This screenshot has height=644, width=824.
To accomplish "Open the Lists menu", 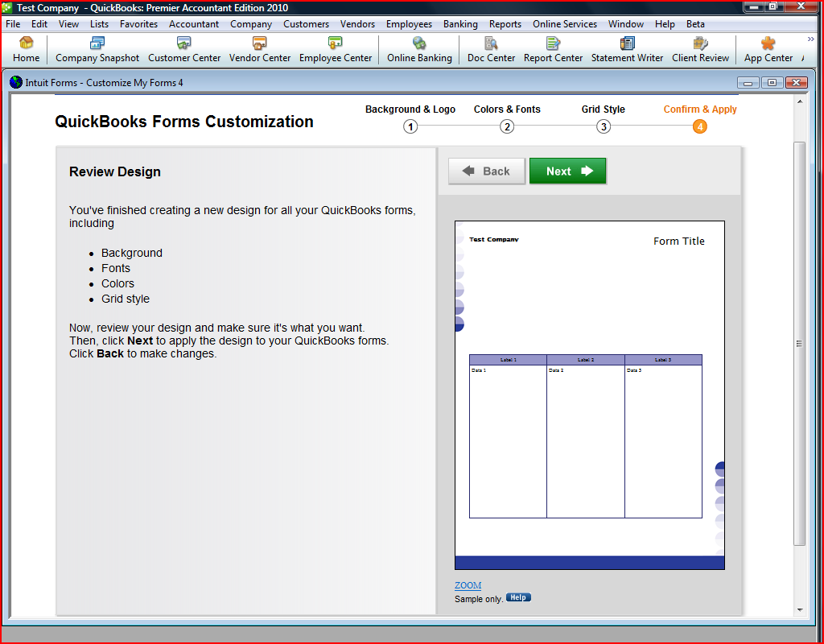I will (99, 24).
